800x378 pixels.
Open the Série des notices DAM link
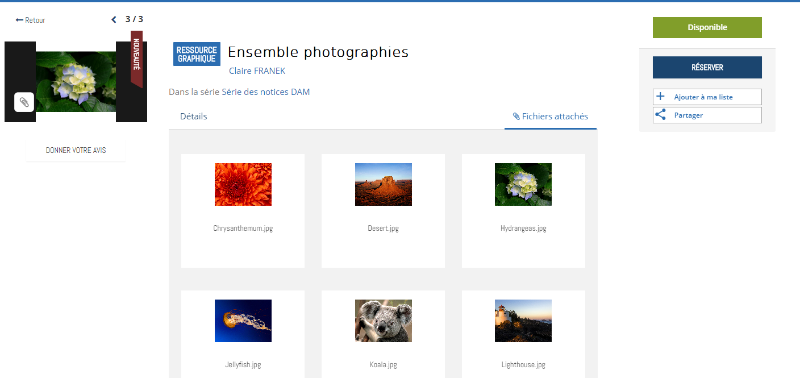pyautogui.click(x=266, y=92)
